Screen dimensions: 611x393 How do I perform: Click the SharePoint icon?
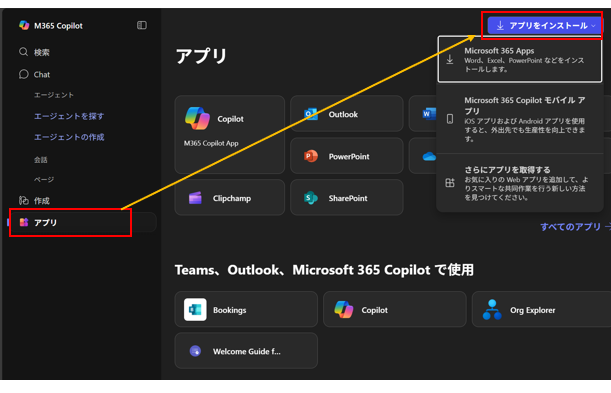point(311,198)
